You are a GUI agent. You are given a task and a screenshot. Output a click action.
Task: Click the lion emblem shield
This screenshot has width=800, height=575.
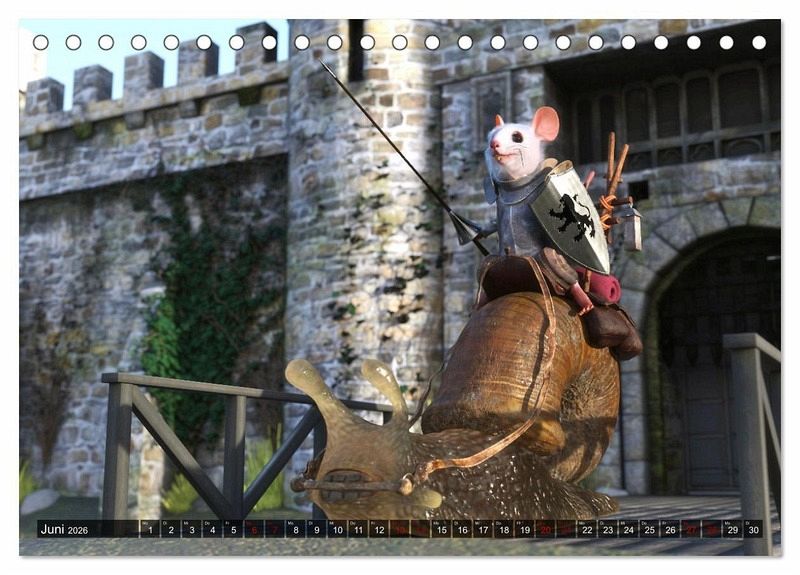coord(571,213)
